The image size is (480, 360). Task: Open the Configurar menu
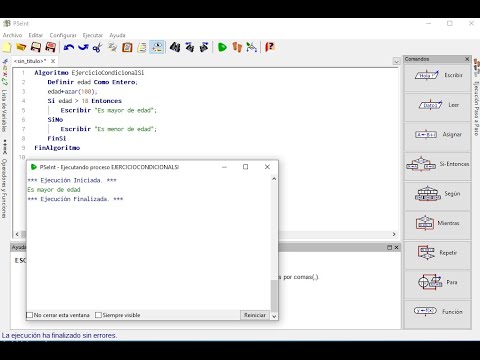coord(63,35)
